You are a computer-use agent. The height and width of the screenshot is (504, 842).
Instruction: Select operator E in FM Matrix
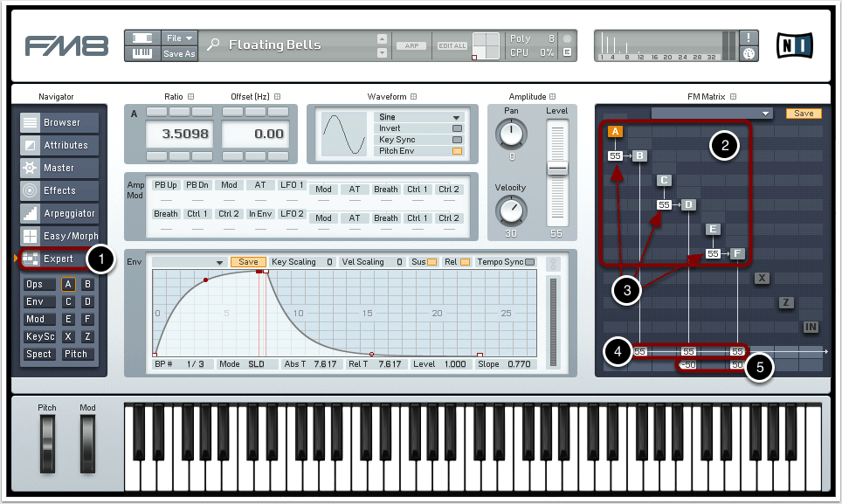713,229
